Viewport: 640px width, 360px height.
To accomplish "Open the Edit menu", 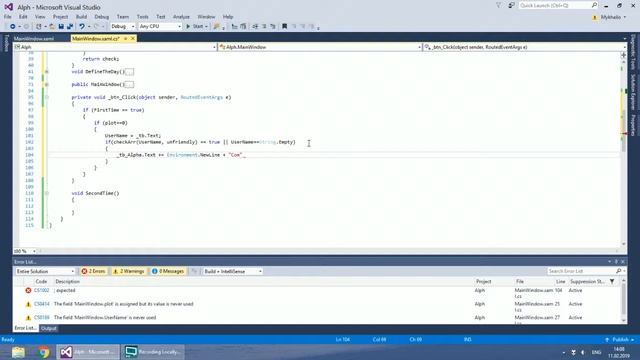I will pos(23,17).
